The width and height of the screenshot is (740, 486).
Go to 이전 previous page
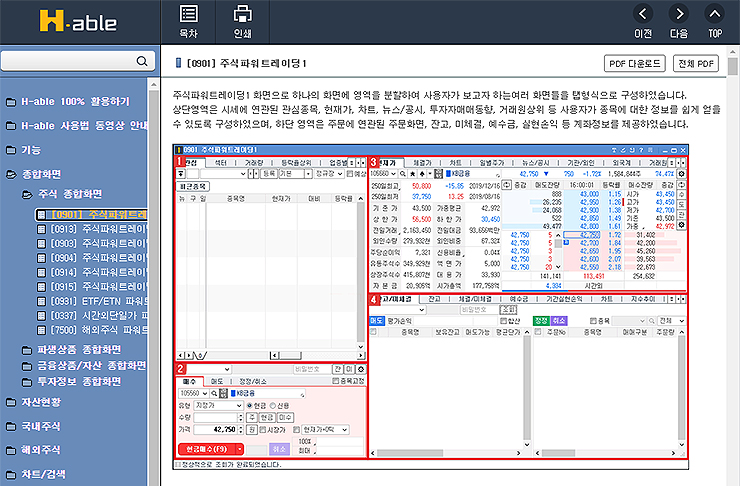coord(643,21)
